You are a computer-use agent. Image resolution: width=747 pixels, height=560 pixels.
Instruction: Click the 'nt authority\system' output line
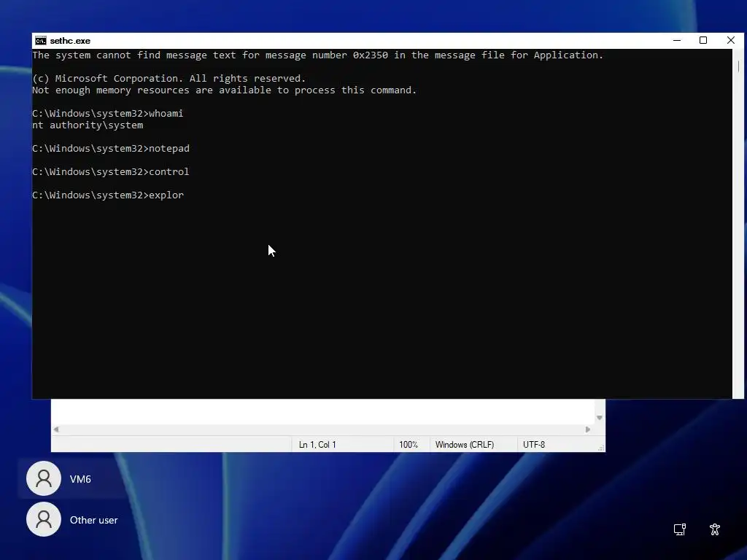point(88,125)
